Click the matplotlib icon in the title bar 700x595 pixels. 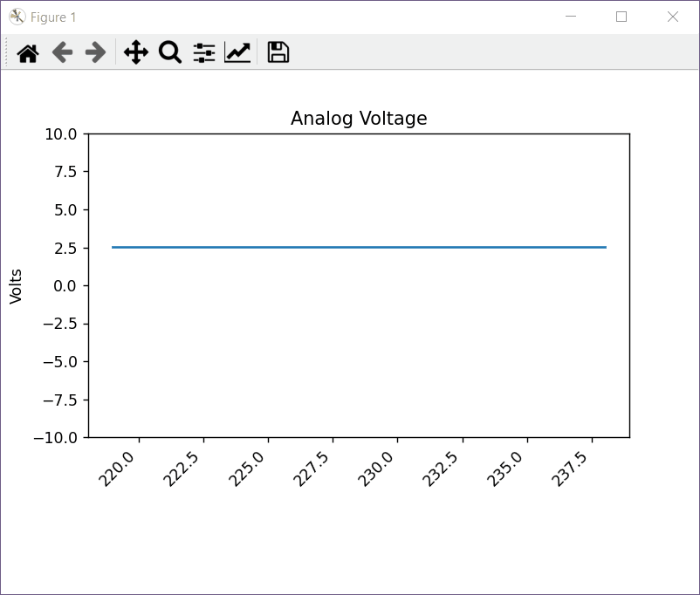point(17,17)
